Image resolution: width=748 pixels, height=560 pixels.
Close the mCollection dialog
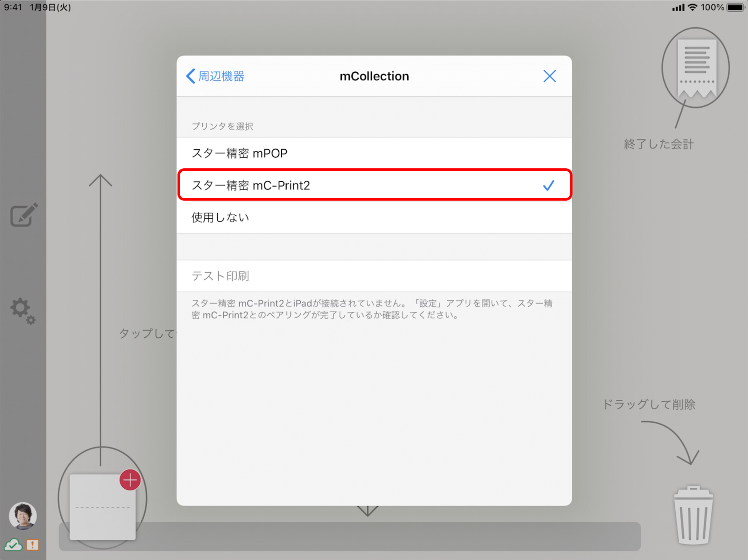(549, 76)
